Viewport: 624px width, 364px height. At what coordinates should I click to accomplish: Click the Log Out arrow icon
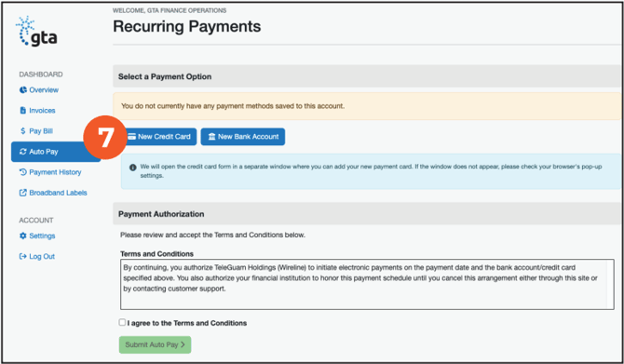23,256
